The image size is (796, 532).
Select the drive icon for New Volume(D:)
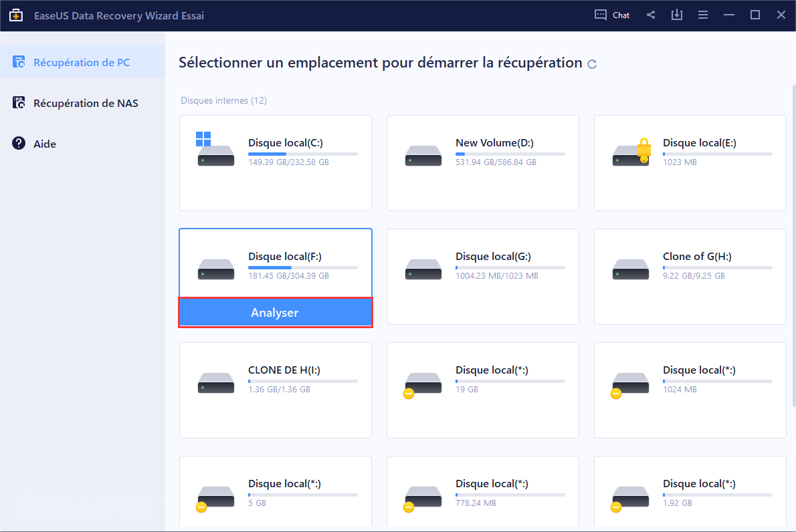coord(423,154)
